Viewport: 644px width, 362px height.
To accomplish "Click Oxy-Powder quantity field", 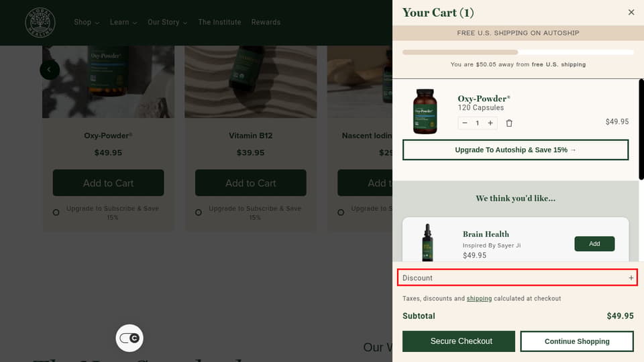I will click(x=478, y=123).
